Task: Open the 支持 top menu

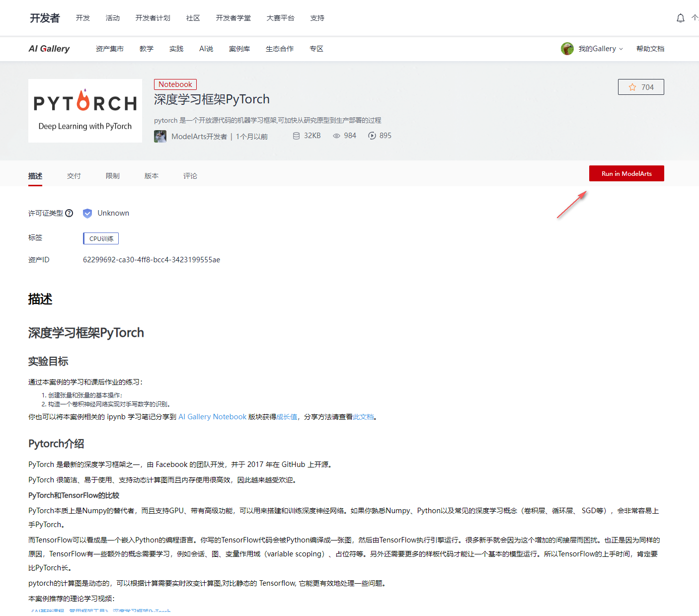Action: [317, 18]
